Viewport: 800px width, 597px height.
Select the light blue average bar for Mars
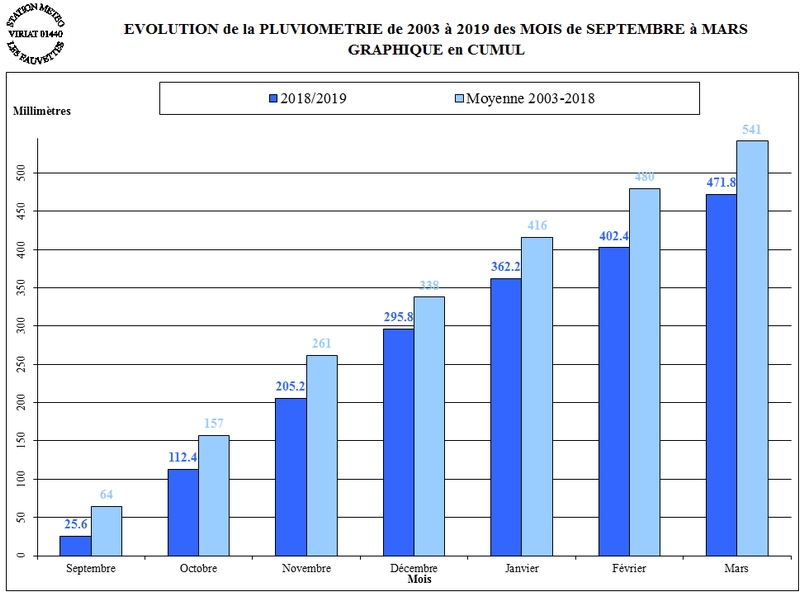click(753, 349)
